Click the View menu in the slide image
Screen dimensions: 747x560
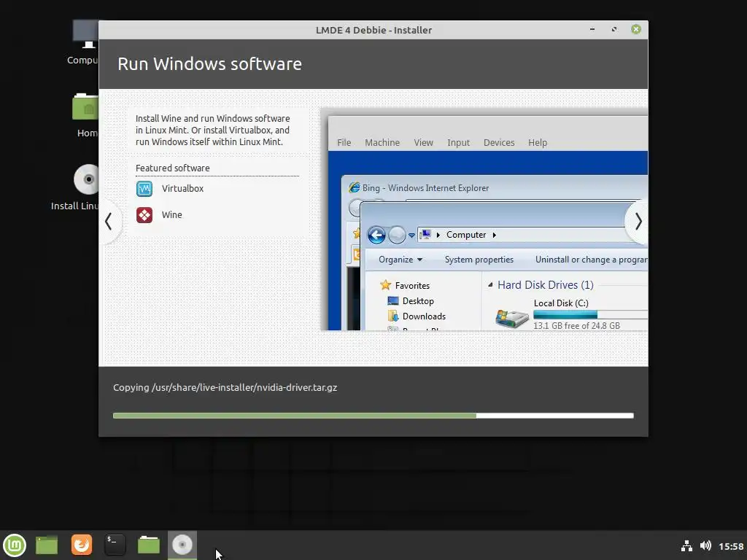423,142
